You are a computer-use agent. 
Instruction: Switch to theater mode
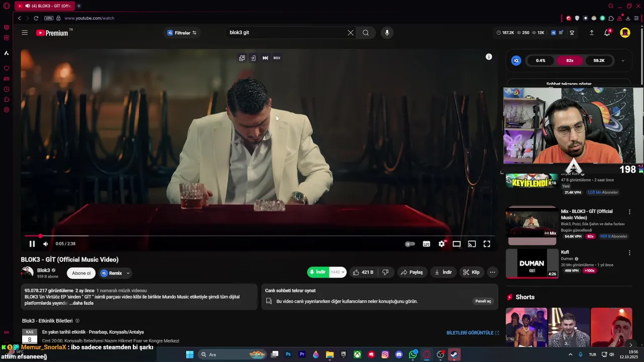pos(456,244)
